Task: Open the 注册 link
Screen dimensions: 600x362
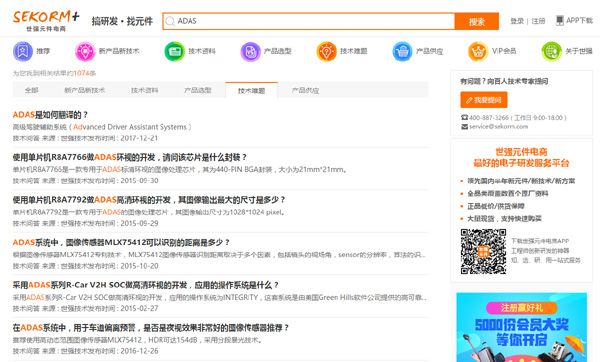Action: 538,21
